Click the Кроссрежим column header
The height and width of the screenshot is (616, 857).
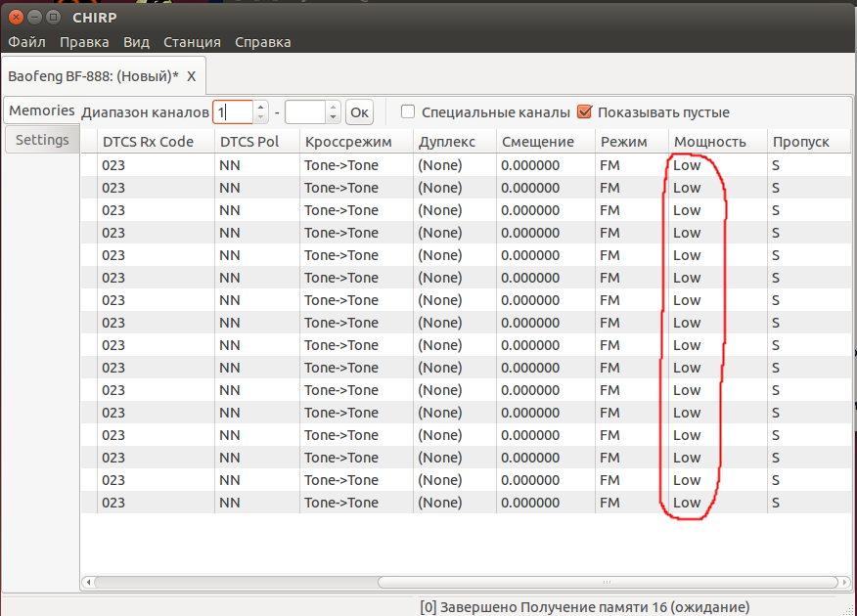pyautogui.click(x=348, y=142)
